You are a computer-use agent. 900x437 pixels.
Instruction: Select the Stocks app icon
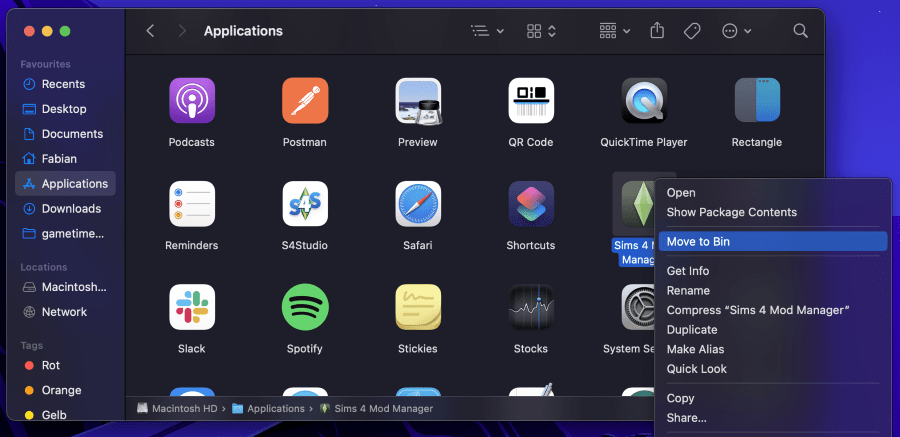(531, 307)
